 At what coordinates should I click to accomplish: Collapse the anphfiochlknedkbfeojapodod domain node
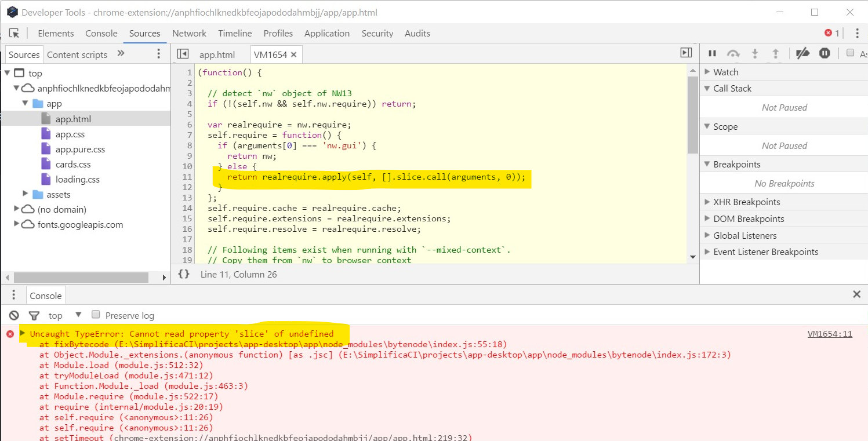pyautogui.click(x=16, y=88)
